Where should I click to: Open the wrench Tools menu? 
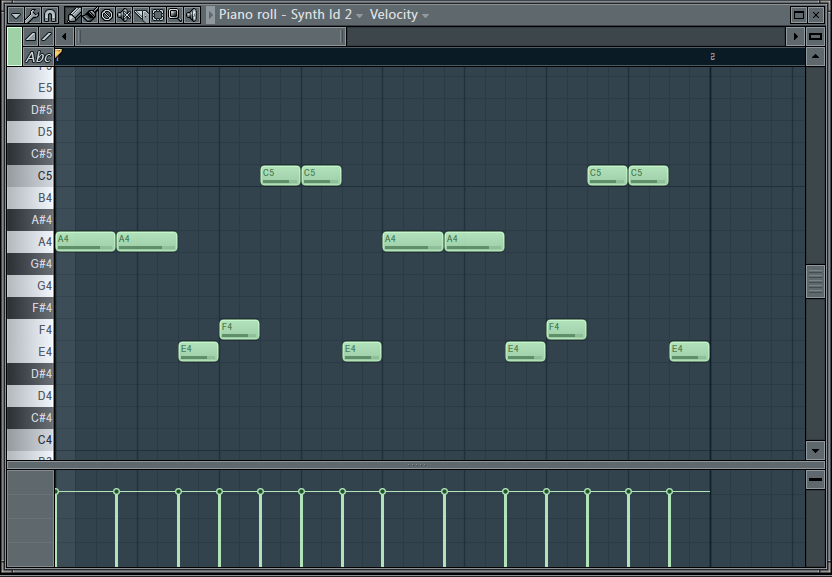[32, 15]
